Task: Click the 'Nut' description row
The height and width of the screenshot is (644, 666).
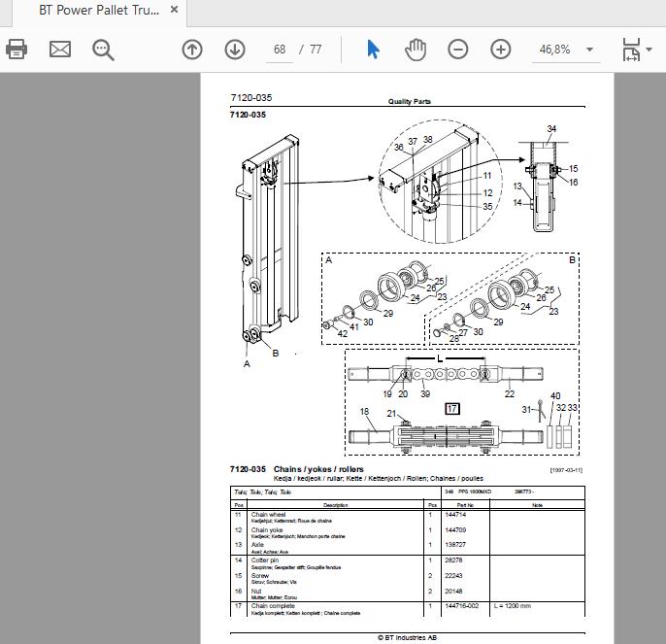Action: tap(336, 593)
